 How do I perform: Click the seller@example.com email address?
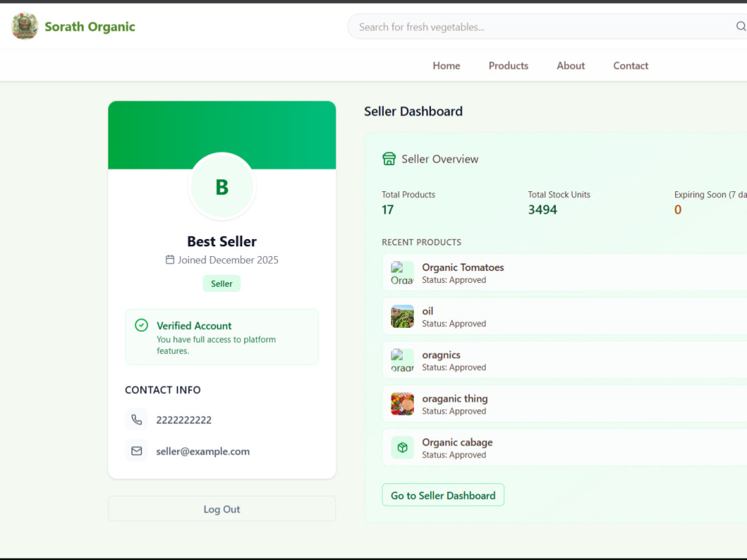(x=203, y=452)
